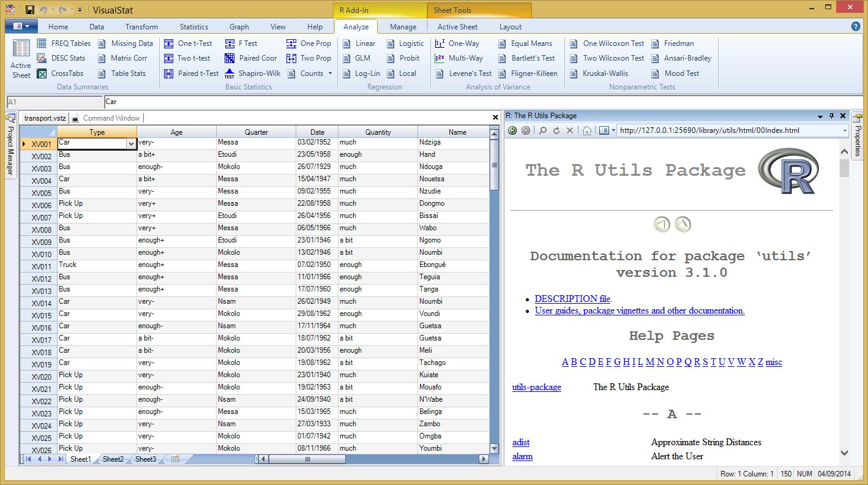
Task: Open GLM regression
Action: (356, 58)
